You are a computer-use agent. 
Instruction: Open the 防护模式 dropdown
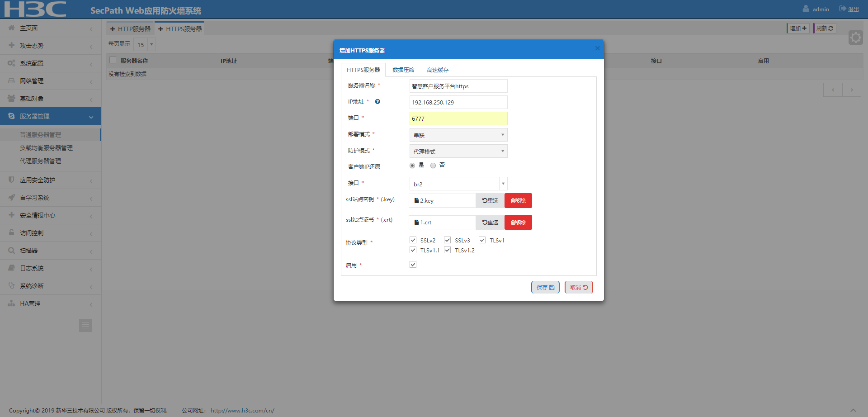point(458,151)
